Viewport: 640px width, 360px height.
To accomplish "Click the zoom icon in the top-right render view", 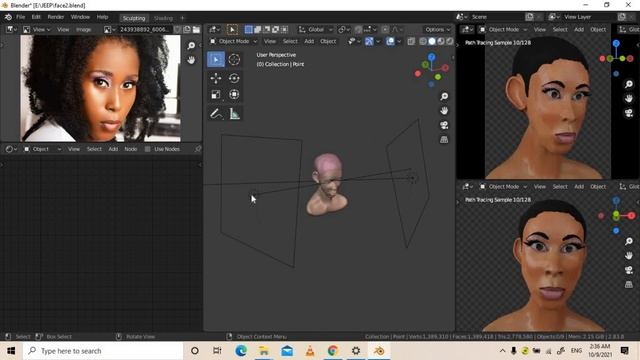I will coord(629,84).
